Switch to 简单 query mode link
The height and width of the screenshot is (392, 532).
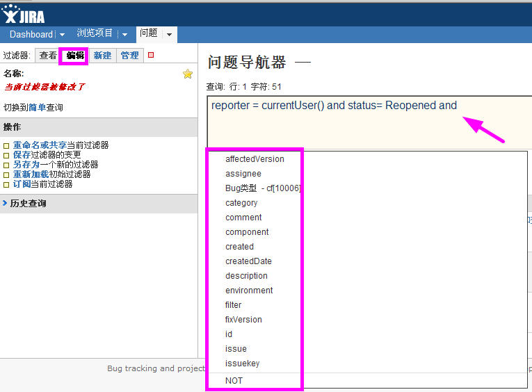pyautogui.click(x=38, y=108)
